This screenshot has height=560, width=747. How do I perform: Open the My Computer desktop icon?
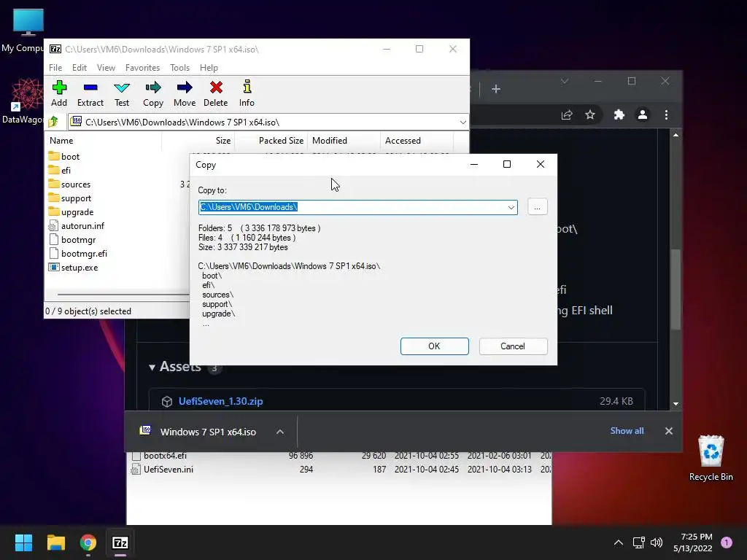pos(28,29)
